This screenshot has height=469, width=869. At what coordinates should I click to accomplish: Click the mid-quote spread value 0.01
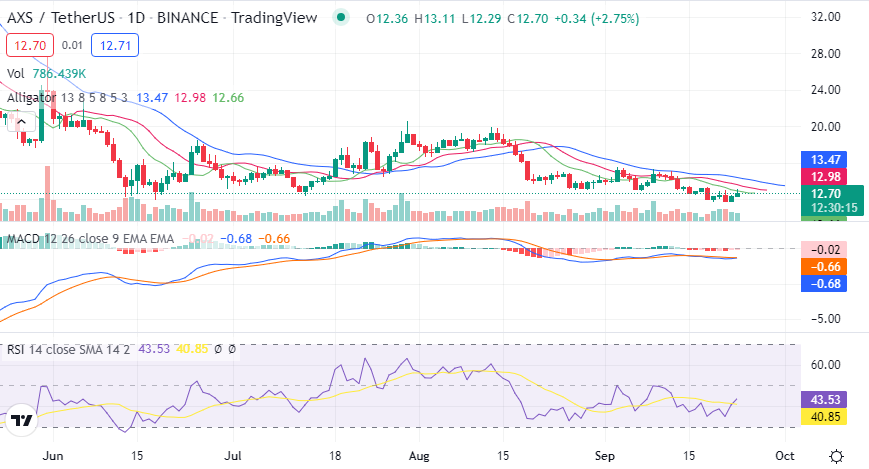(x=72, y=45)
